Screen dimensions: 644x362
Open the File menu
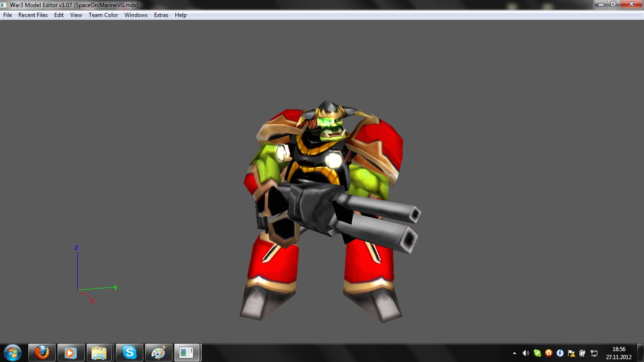8,15
